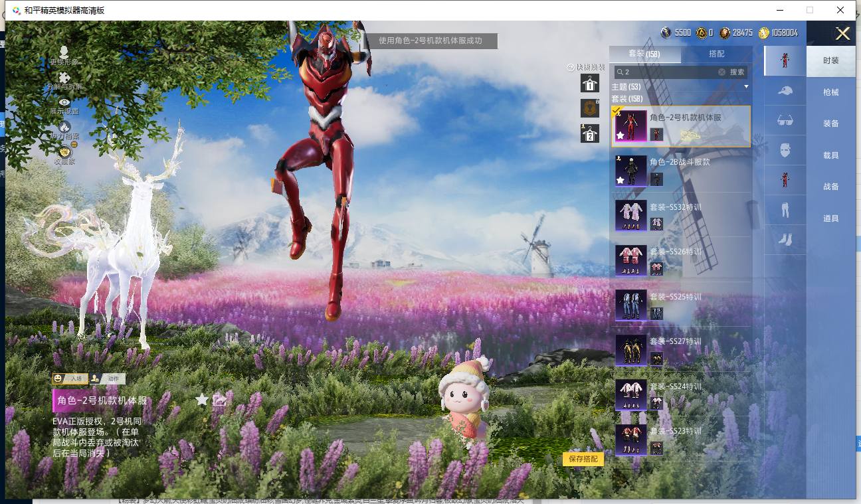Screen dimensions: 861x504
Task: Select quick outfit hanger slot 2
Action: click(589, 133)
